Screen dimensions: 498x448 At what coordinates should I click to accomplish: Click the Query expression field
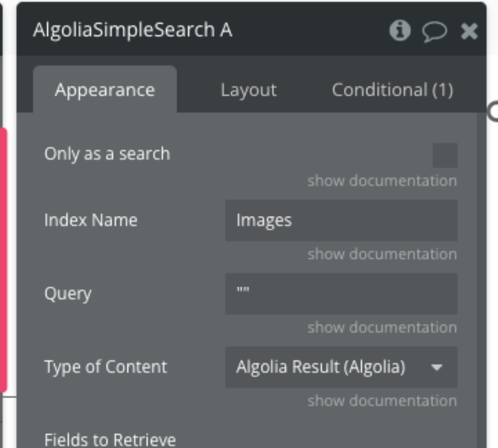341,294
